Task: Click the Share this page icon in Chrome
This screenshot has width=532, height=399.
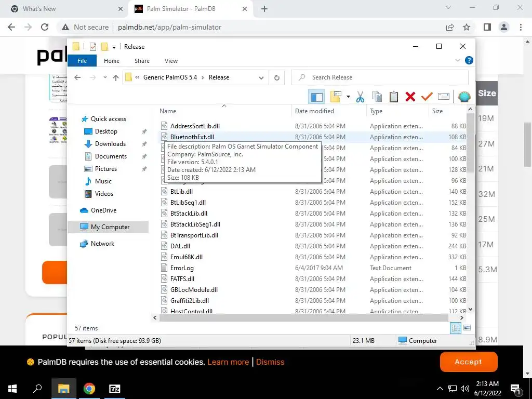Action: pos(450,27)
